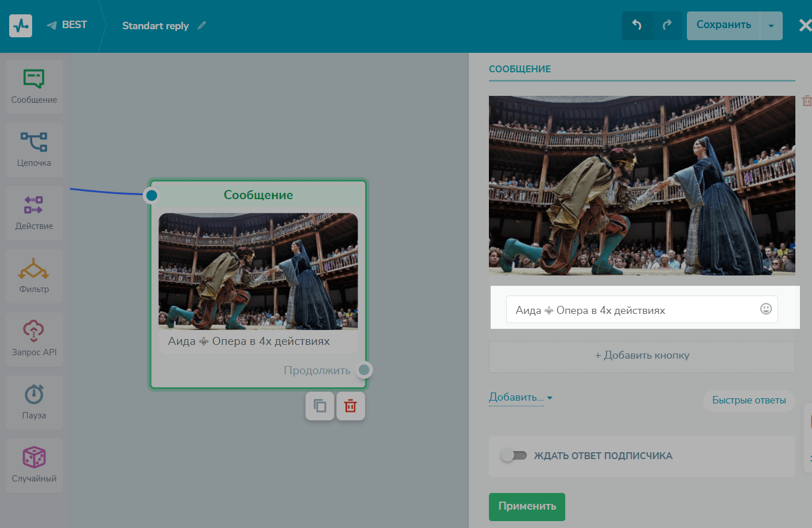Duplicate the message block with copy icon

(320, 406)
